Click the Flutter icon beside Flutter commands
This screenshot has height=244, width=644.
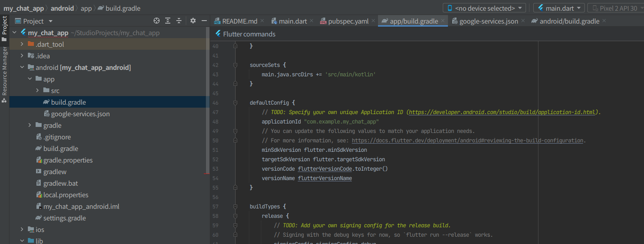217,34
